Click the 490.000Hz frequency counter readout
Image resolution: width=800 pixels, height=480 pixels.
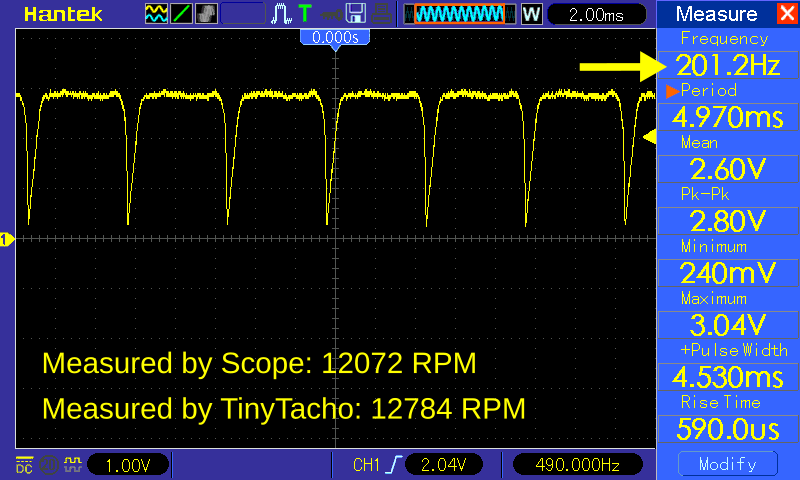click(577, 465)
